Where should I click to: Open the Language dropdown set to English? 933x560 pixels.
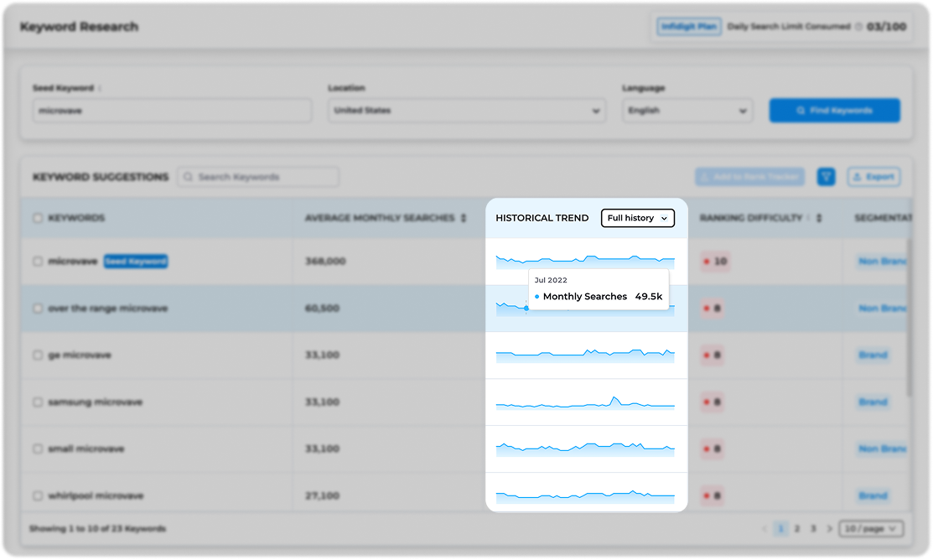point(687,111)
